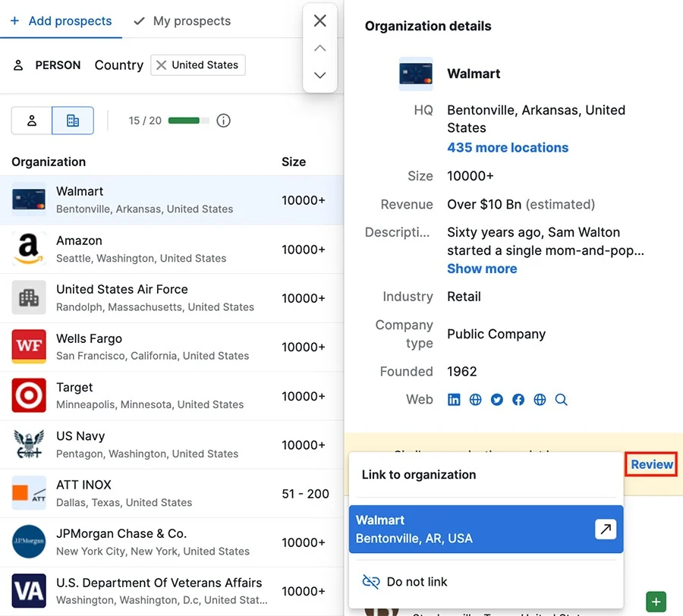Click the LinkedIn icon in Web row

(454, 399)
